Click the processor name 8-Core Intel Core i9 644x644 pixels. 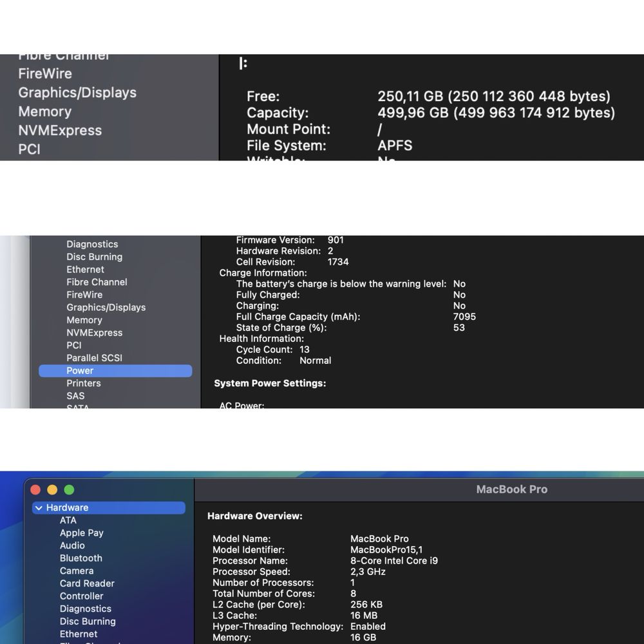click(394, 561)
